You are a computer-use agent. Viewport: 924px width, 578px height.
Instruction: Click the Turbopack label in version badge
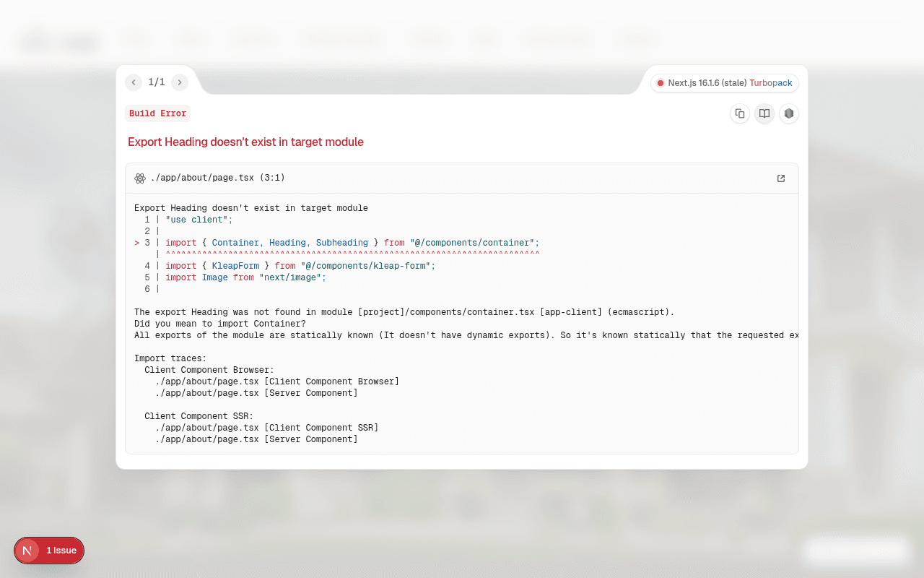pos(771,83)
